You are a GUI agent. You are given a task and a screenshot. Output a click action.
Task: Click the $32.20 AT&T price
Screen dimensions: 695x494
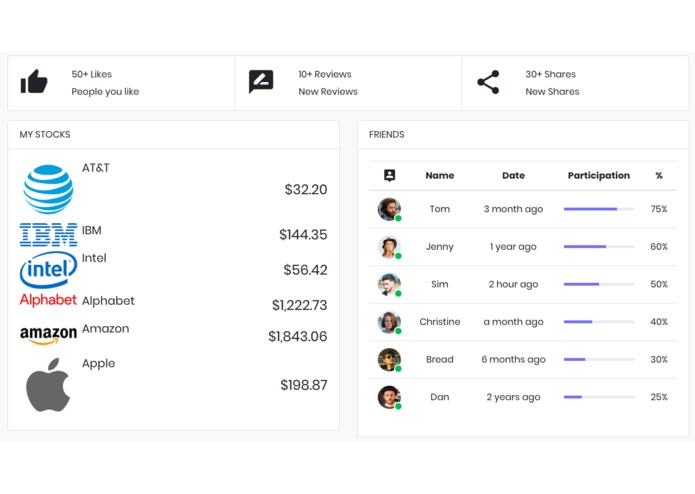306,190
